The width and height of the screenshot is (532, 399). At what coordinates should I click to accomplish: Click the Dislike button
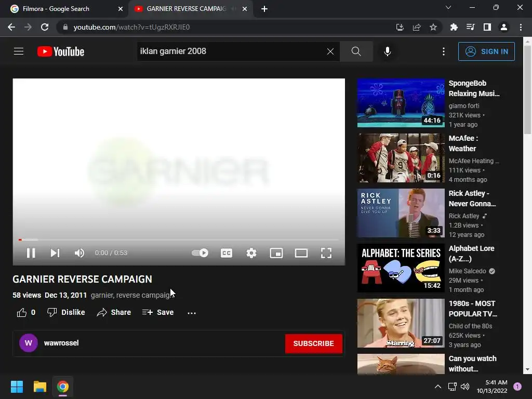pyautogui.click(x=66, y=312)
